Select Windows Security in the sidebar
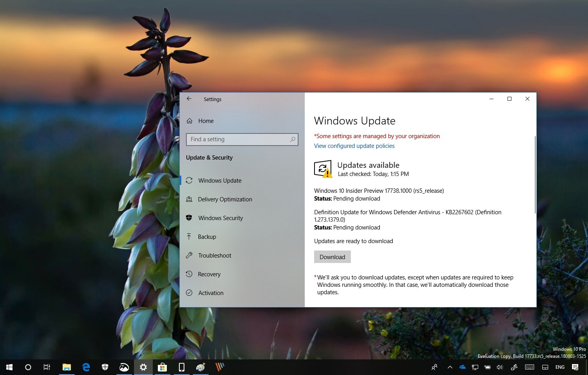This screenshot has width=588, height=375. (221, 218)
